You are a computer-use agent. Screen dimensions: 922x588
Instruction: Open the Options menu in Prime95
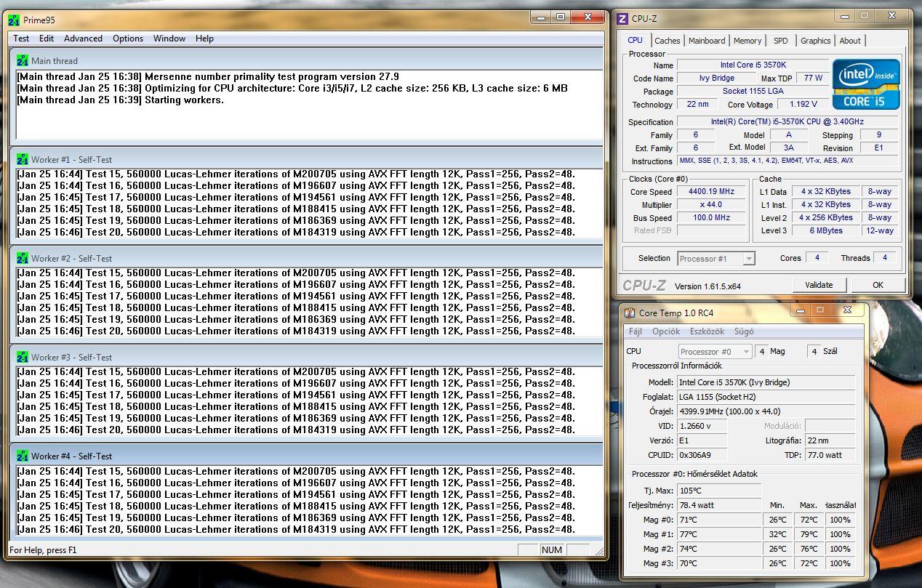[x=128, y=39]
